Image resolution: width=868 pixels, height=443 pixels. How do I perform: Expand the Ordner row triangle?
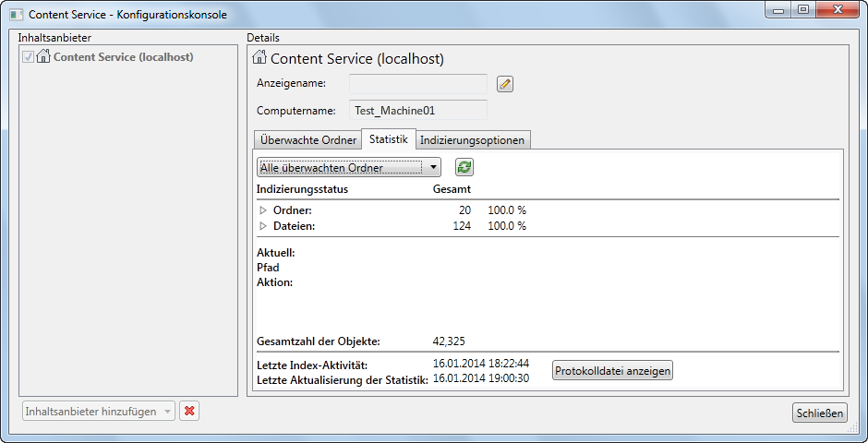263,210
